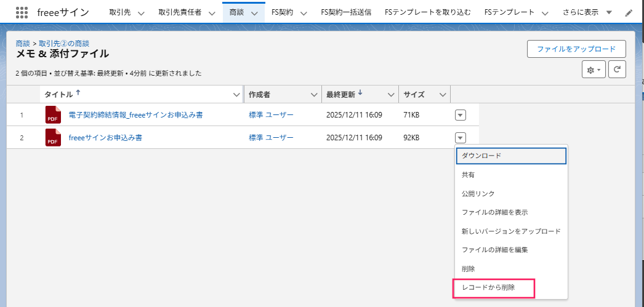This screenshot has width=644, height=307.
Task: Open 作成者 column header menu chevron
Action: (314, 95)
